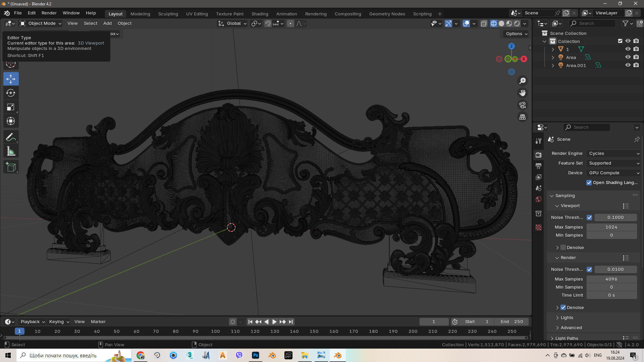Select the Annotate pencil tool

coord(11,137)
